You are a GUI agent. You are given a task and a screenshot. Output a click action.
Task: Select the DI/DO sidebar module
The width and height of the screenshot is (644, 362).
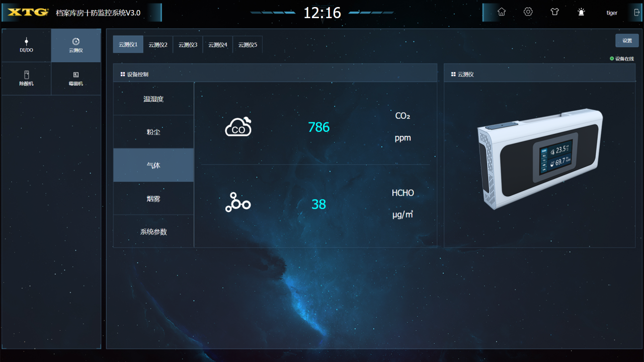pos(26,45)
